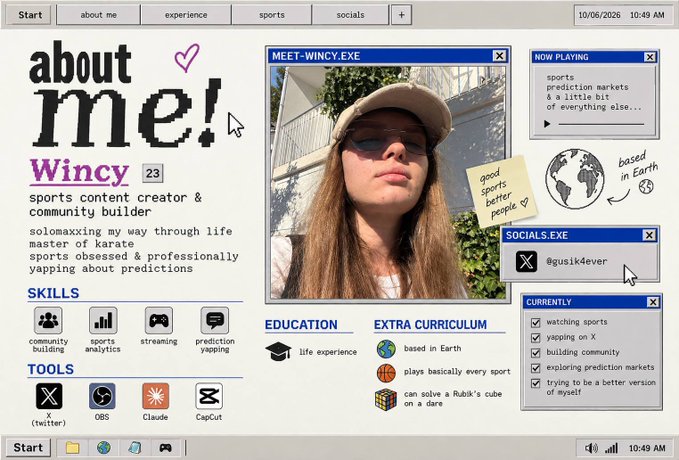Image resolution: width=679 pixels, height=460 pixels.
Task: Launch the globe browser icon in taskbar
Action: pyautogui.click(x=103, y=447)
